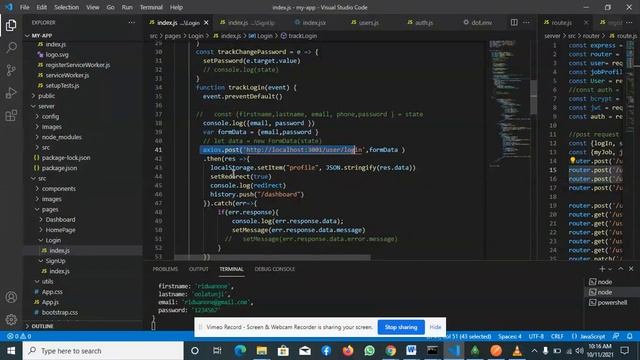Open editor more actions ellipsis
This screenshot has height=360, width=640.
[526, 22]
